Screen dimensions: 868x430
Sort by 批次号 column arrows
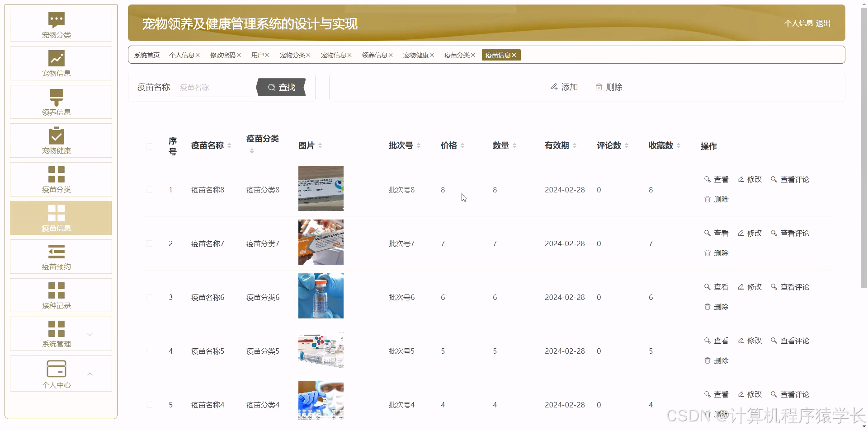tap(419, 145)
